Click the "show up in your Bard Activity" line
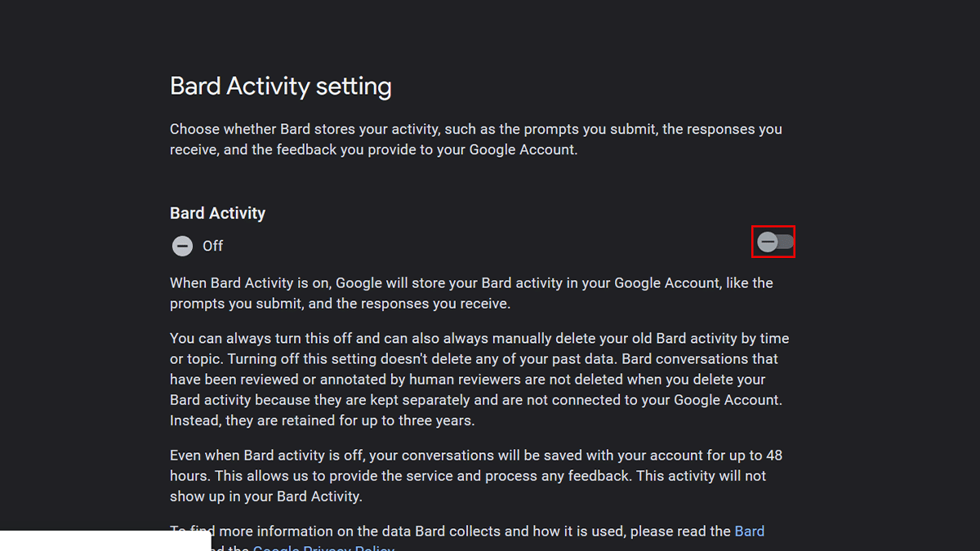Screen dimensions: 980x551 tap(265, 496)
